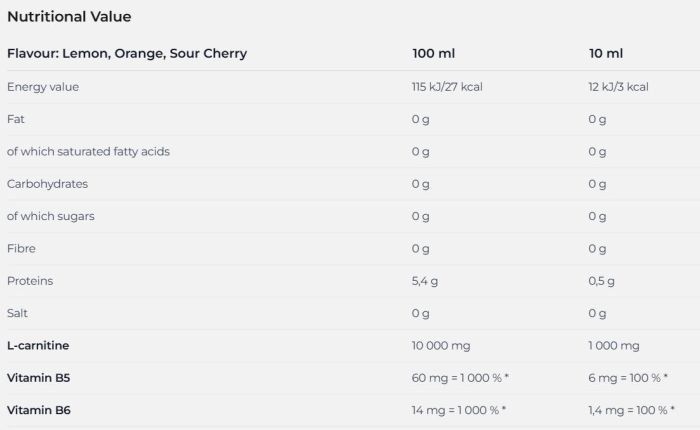
Task: Click the Fibre row label
Action: [x=21, y=249]
